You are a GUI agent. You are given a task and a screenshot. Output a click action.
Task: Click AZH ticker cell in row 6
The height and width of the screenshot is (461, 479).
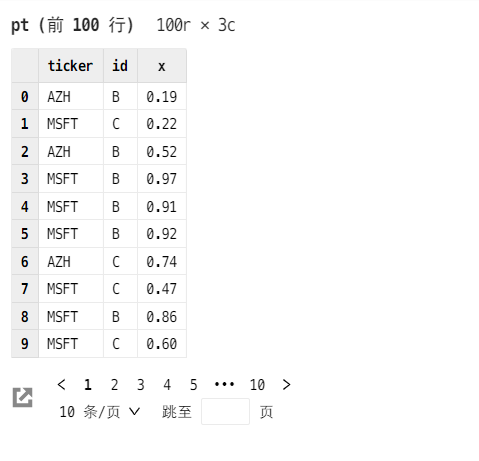pos(71,262)
